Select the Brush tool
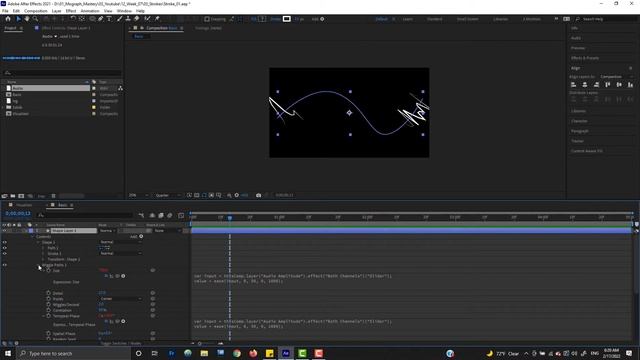Image resolution: width=640 pixels, height=360 pixels. pos(120,19)
